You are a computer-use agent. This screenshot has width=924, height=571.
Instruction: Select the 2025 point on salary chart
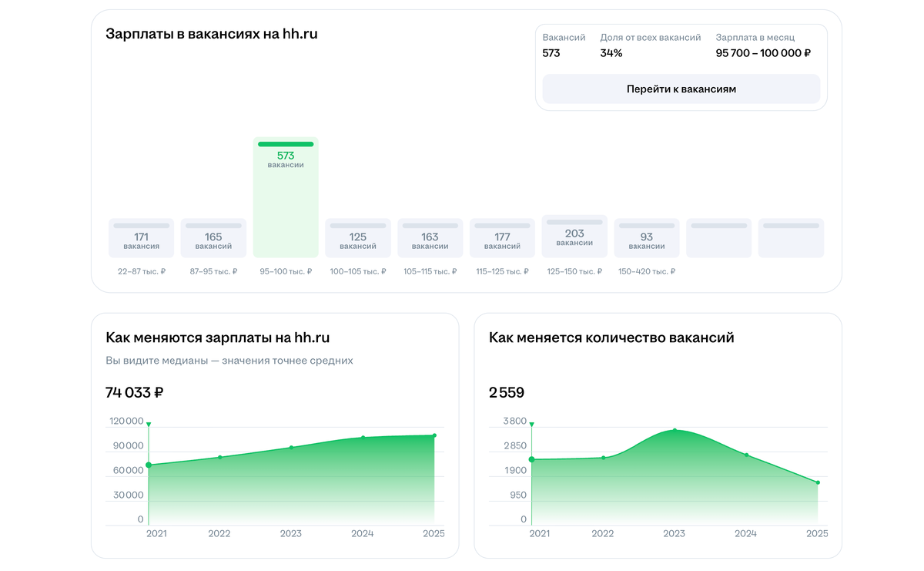434,435
